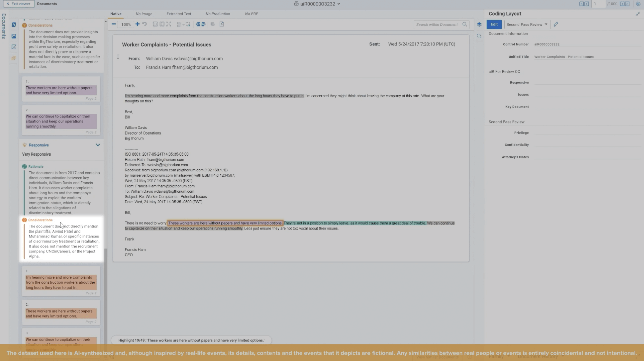Click the PDF export icon in toolbar

221,24
